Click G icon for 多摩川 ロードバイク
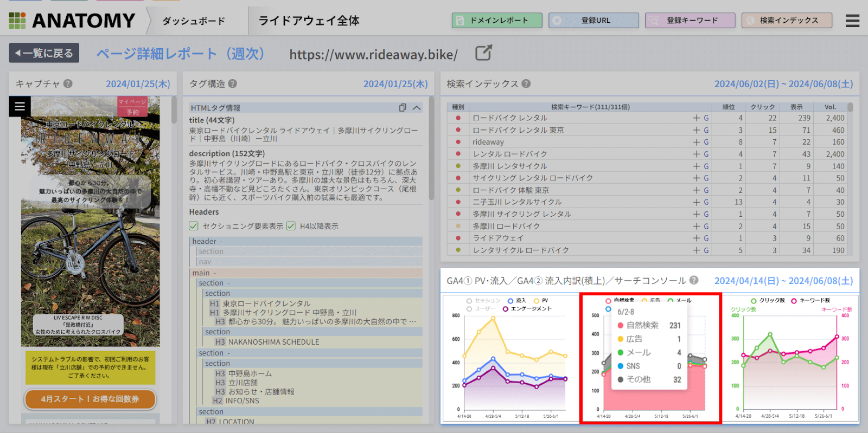The height and width of the screenshot is (433, 868). 706,226
